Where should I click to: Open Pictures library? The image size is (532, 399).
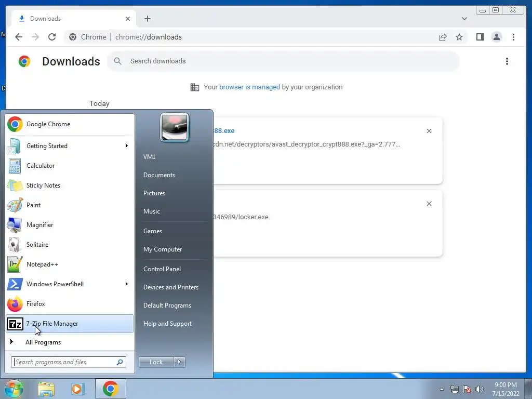click(154, 193)
